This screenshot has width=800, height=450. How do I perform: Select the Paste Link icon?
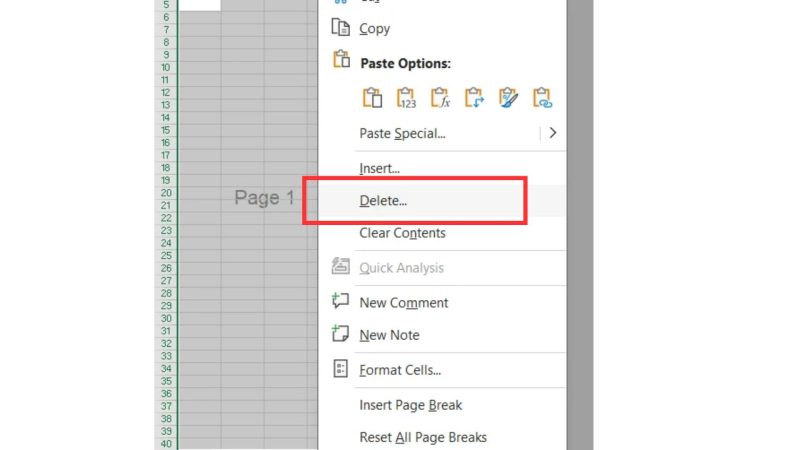(542, 97)
